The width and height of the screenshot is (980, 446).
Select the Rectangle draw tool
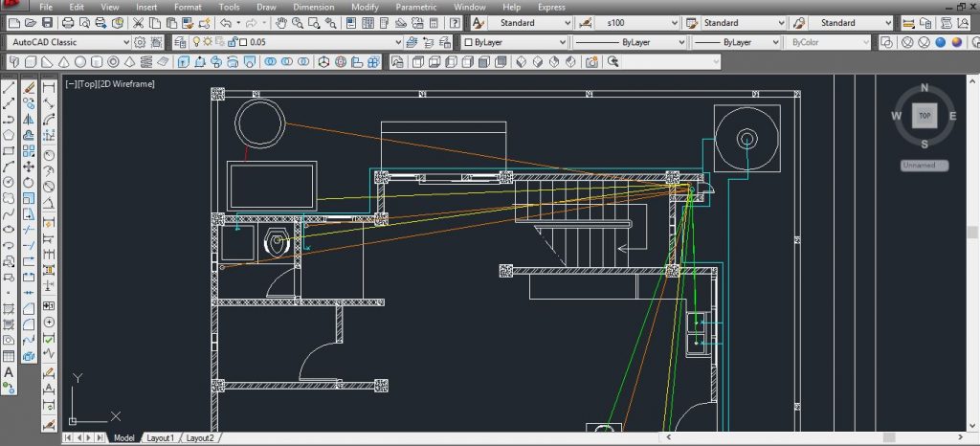[x=9, y=150]
